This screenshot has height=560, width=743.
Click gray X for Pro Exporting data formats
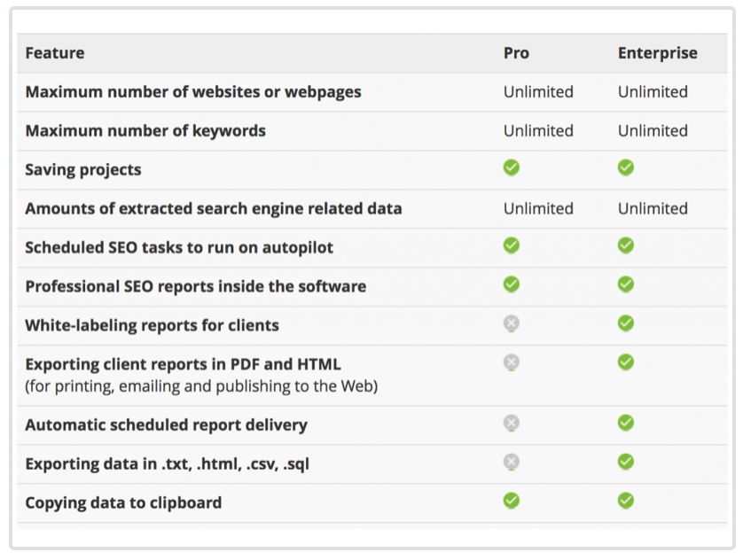pyautogui.click(x=512, y=462)
